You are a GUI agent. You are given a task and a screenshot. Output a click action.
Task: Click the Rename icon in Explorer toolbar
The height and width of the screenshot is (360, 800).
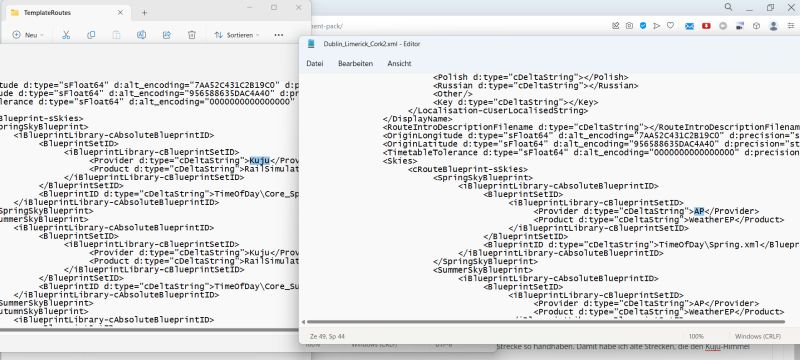(x=141, y=35)
